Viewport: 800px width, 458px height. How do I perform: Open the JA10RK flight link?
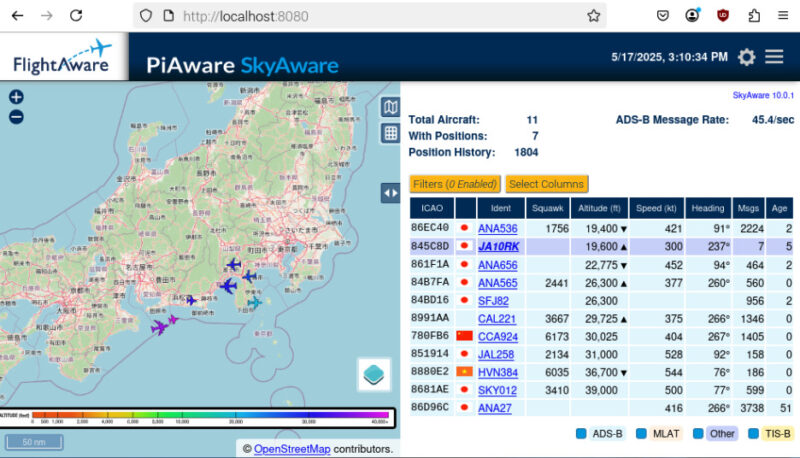[x=498, y=247]
